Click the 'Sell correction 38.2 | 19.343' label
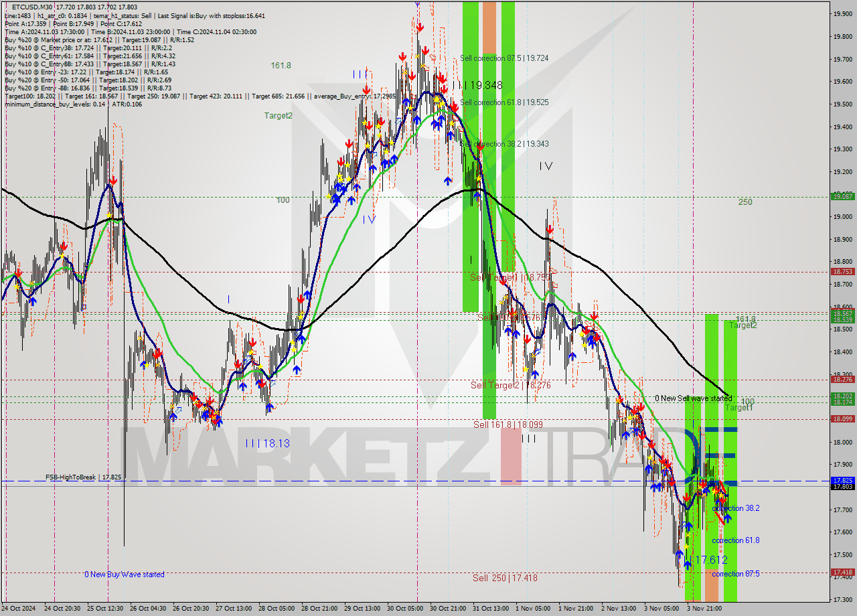Screen dimensions: 857x616 coord(504,144)
